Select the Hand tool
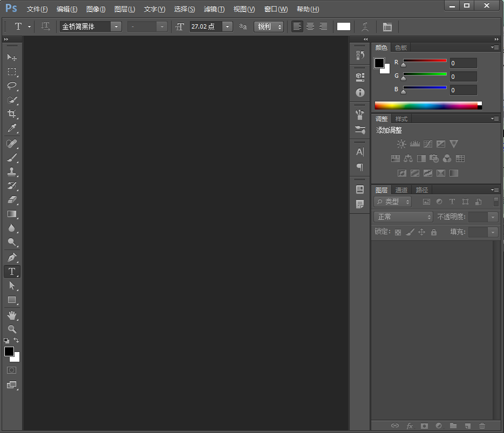Image resolution: width=504 pixels, height=433 pixels. click(x=11, y=315)
